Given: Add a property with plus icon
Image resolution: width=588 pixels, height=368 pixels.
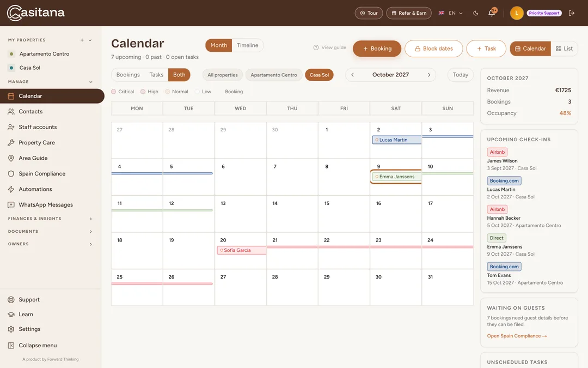Looking at the screenshot, I should 82,40.
